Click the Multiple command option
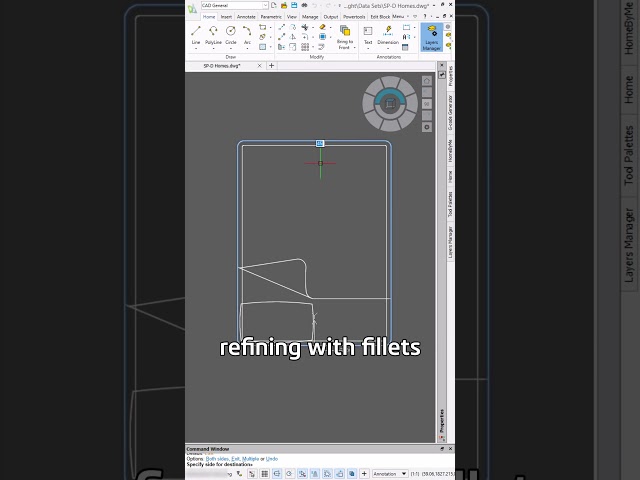The image size is (640, 480). (251, 459)
